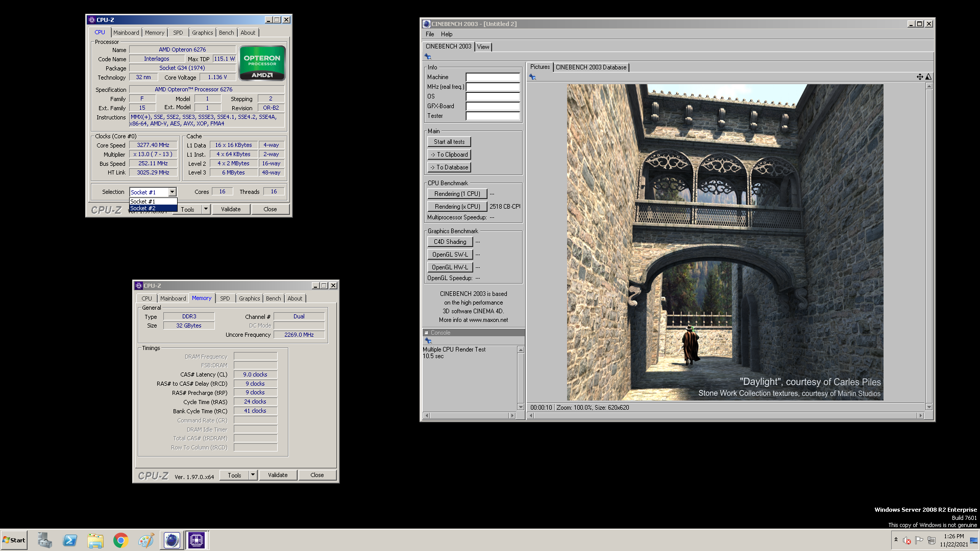Run the OpenGL HW-L benchmark
This screenshot has width=980, height=551.
point(450,267)
